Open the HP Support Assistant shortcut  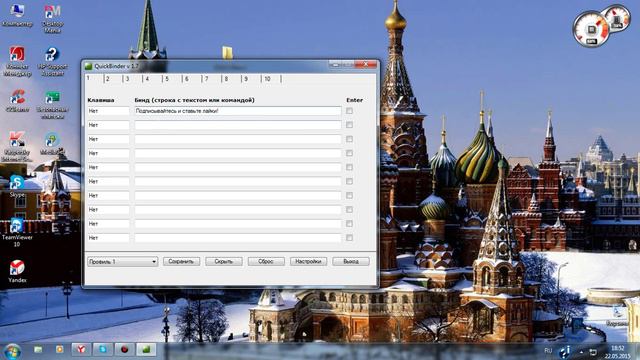(x=52, y=61)
